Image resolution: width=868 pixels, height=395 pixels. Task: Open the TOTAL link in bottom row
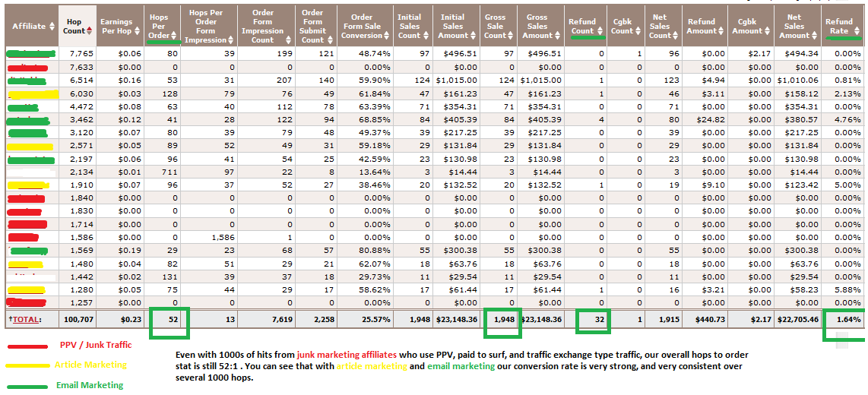point(27,320)
